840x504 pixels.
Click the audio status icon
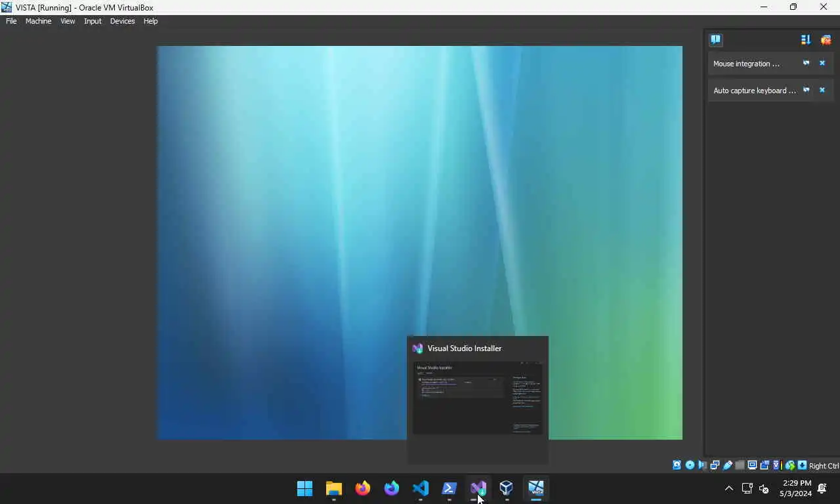pos(702,465)
